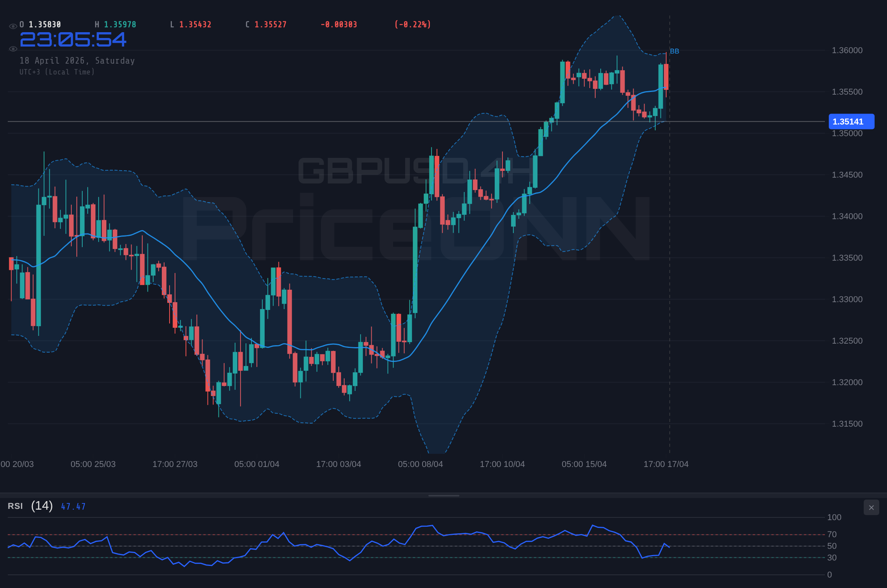This screenshot has height=588, width=887.
Task: Click the current price tag 1.35141
Action: 851,121
